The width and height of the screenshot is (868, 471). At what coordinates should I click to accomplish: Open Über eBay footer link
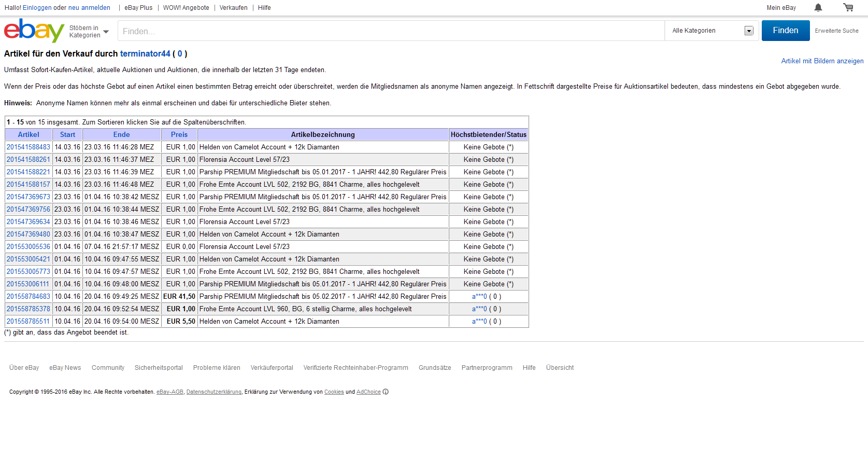[24, 368]
